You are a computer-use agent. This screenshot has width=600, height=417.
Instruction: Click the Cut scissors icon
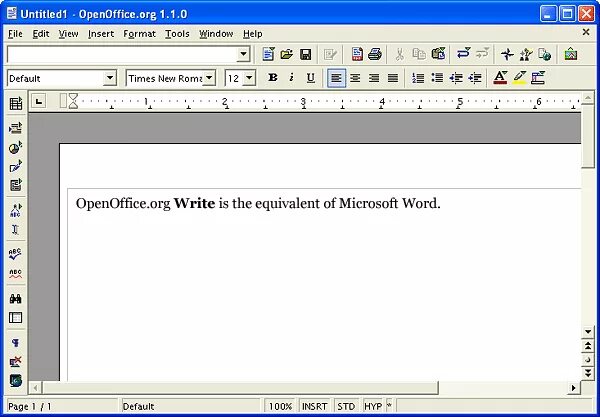(x=399, y=54)
